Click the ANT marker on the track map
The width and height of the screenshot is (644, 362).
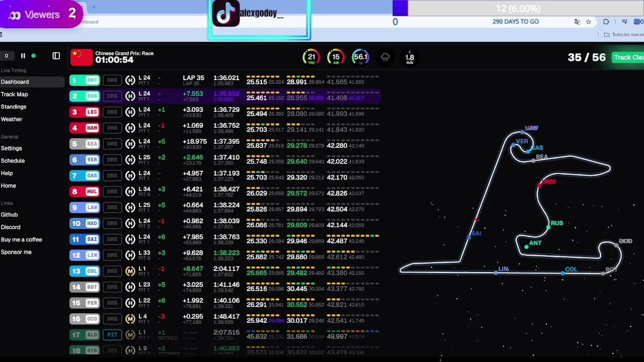(x=526, y=246)
